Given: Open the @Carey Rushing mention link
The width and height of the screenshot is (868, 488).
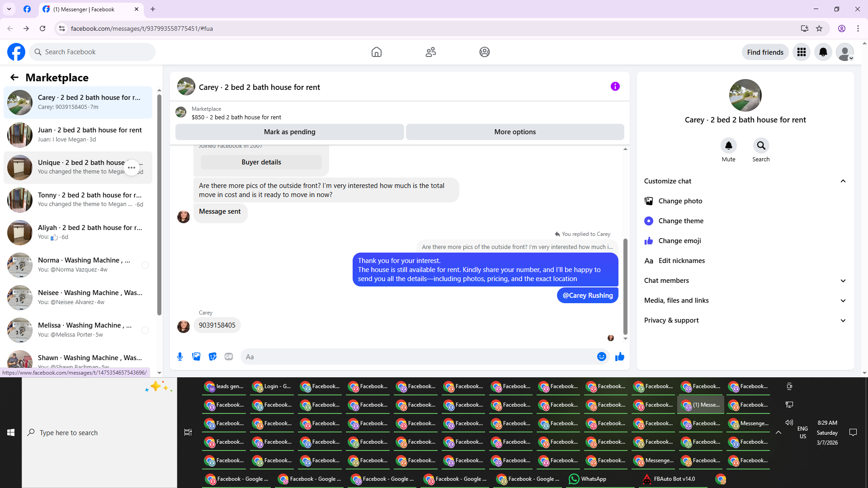Looking at the screenshot, I should click(x=588, y=296).
